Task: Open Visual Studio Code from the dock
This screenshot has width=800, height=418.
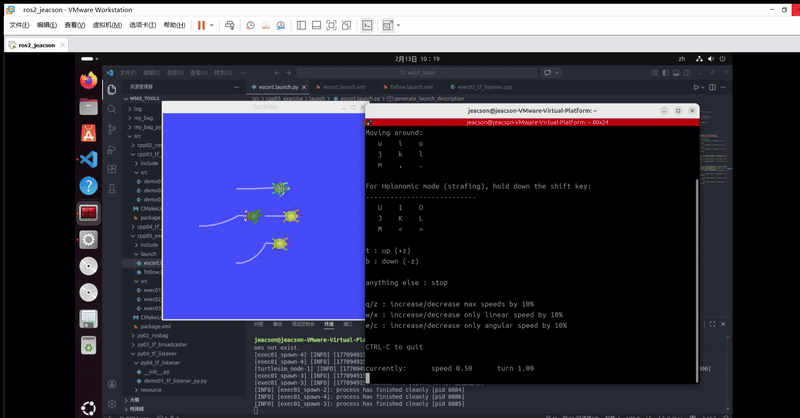Action: pos(88,159)
